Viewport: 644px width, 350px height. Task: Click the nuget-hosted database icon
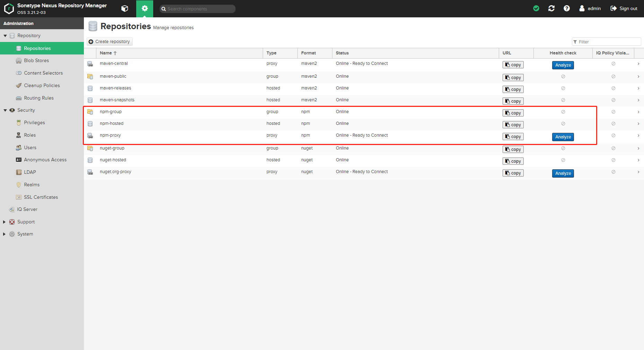(x=90, y=160)
